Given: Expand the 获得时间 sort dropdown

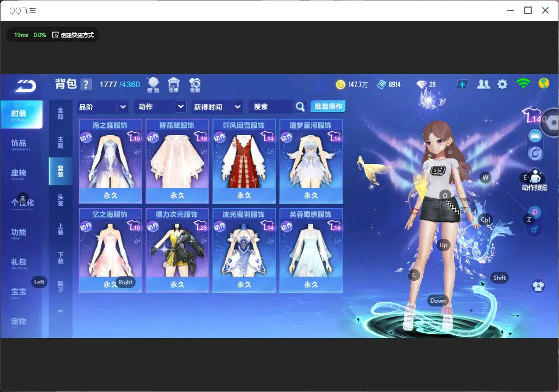Looking at the screenshot, I should (217, 107).
